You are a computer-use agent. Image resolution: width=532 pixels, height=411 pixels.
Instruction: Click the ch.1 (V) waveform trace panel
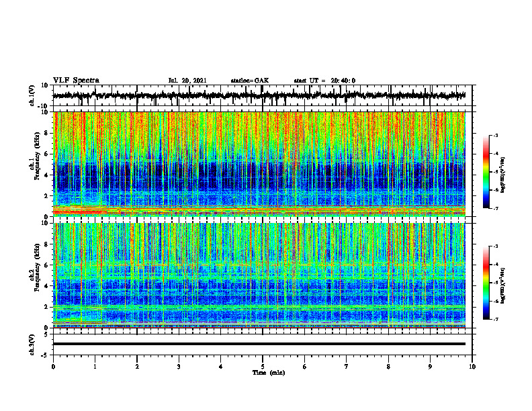tap(262, 95)
